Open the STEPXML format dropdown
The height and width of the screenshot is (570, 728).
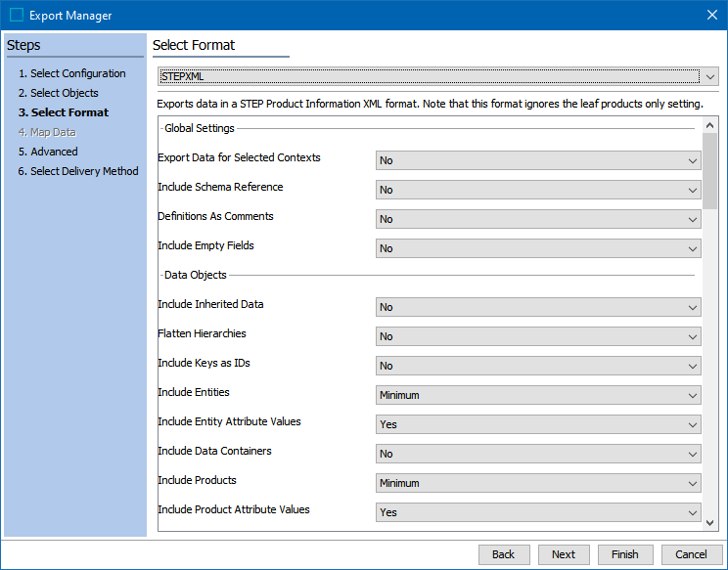pyautogui.click(x=437, y=76)
